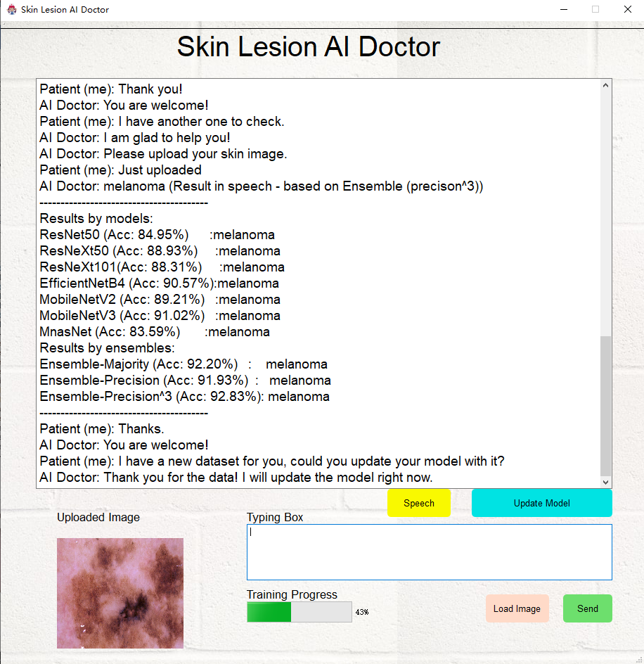Click the Update Model button

pyautogui.click(x=541, y=503)
